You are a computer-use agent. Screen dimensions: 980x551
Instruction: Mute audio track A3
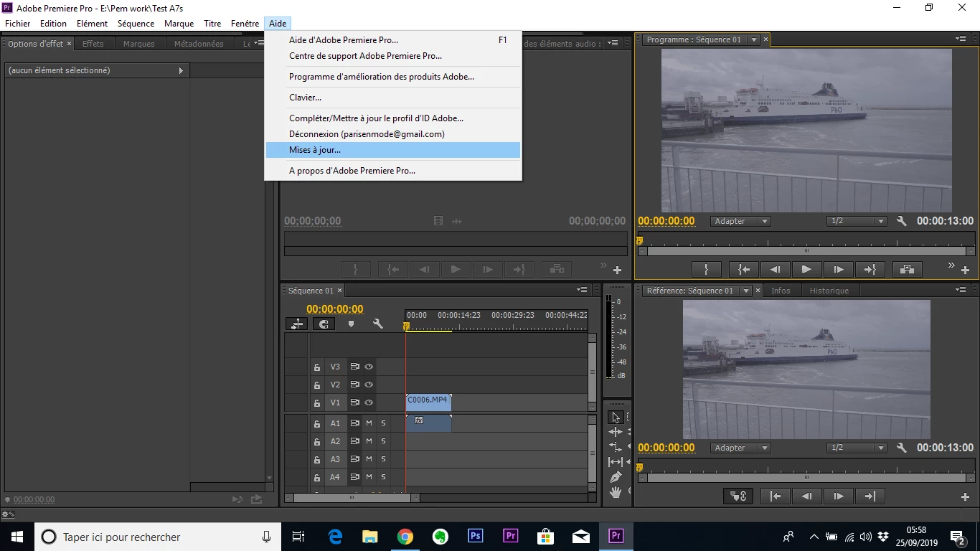point(369,459)
